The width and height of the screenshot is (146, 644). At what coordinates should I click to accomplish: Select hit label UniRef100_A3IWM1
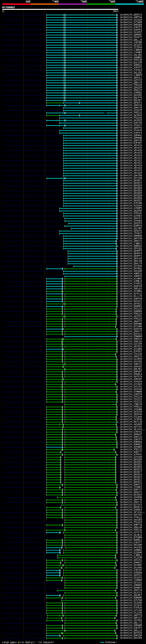pyautogui.click(x=131, y=278)
